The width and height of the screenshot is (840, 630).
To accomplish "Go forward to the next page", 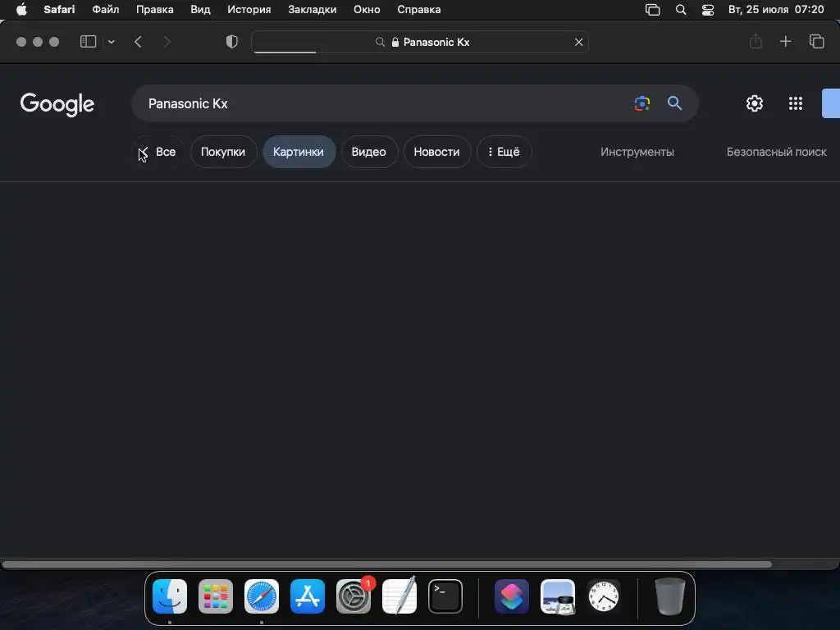I will [x=167, y=42].
